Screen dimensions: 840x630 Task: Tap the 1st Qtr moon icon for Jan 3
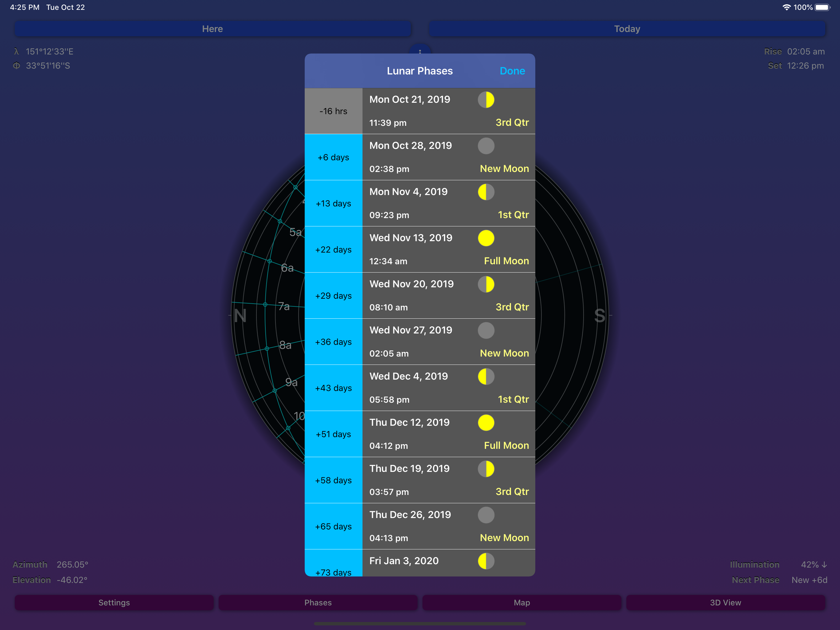[486, 561]
